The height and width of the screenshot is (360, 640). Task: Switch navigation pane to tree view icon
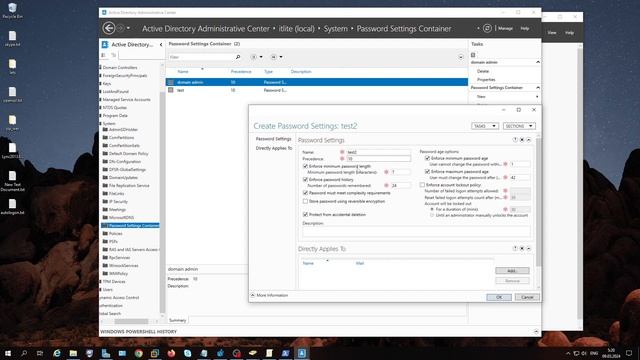click(113, 55)
